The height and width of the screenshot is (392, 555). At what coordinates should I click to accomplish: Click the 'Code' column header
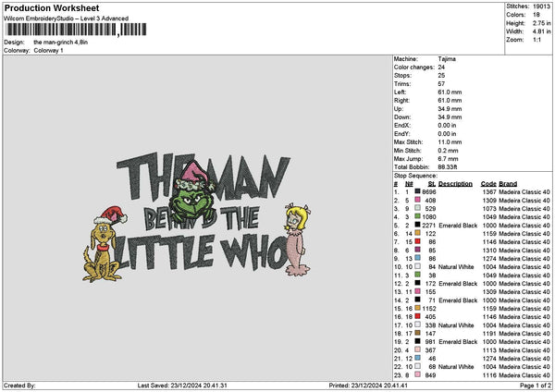coord(488,184)
